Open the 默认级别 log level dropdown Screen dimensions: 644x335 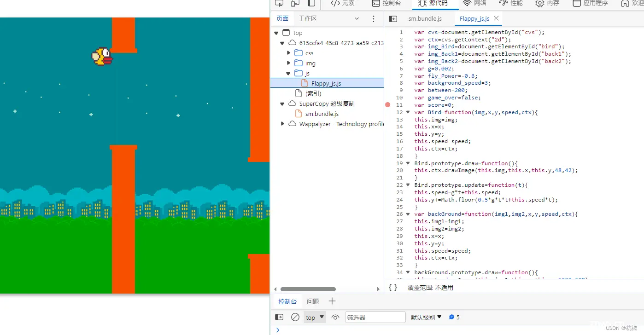point(426,317)
